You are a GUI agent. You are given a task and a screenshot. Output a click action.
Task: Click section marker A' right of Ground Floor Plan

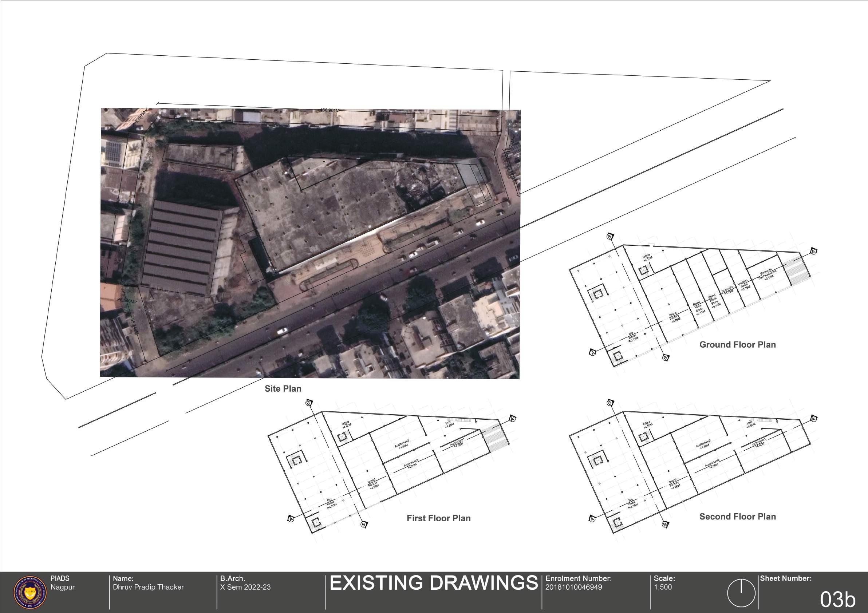[x=813, y=252]
